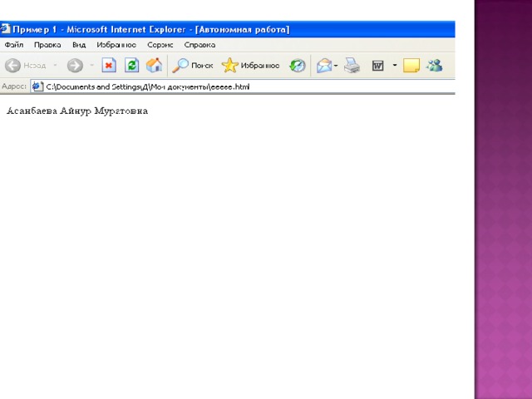Open the Файл menu
The width and height of the screenshot is (532, 399).
coord(13,45)
